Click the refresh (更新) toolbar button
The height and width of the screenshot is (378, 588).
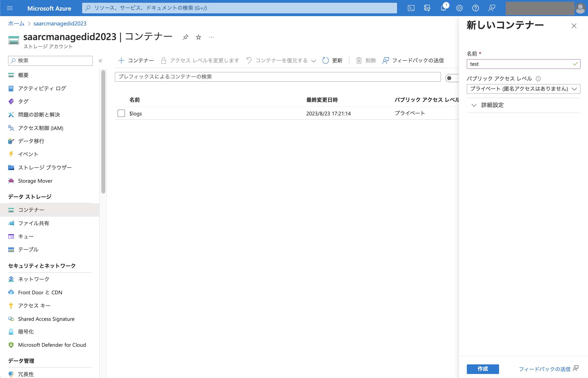pyautogui.click(x=332, y=60)
